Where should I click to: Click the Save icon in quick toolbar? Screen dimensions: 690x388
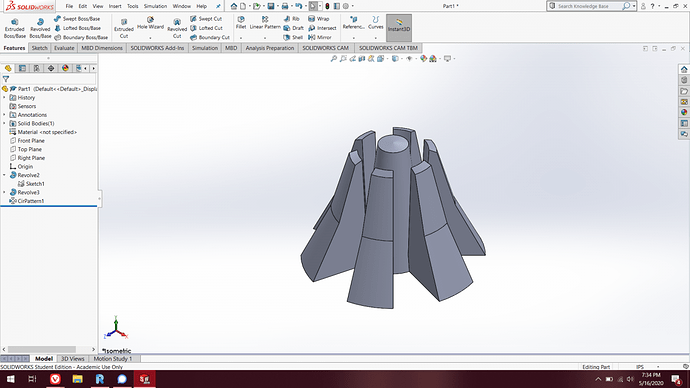pyautogui.click(x=271, y=6)
